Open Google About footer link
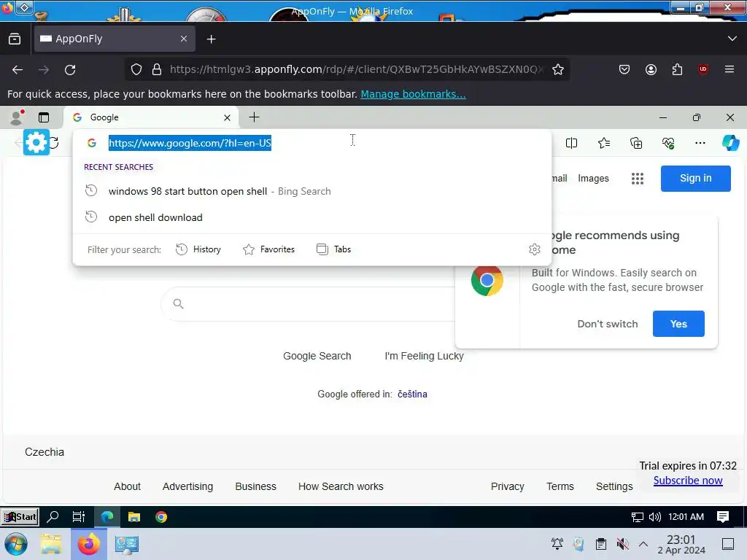Viewport: 747px width, 560px height. pyautogui.click(x=127, y=486)
